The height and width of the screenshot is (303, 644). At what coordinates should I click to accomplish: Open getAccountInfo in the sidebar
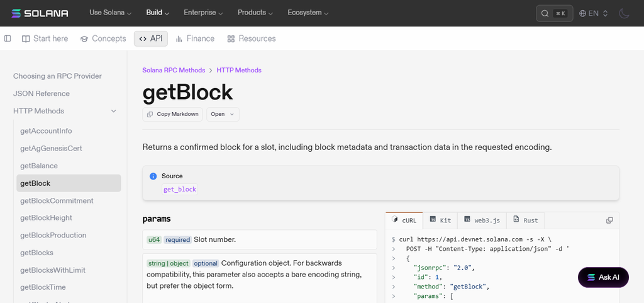[46, 131]
